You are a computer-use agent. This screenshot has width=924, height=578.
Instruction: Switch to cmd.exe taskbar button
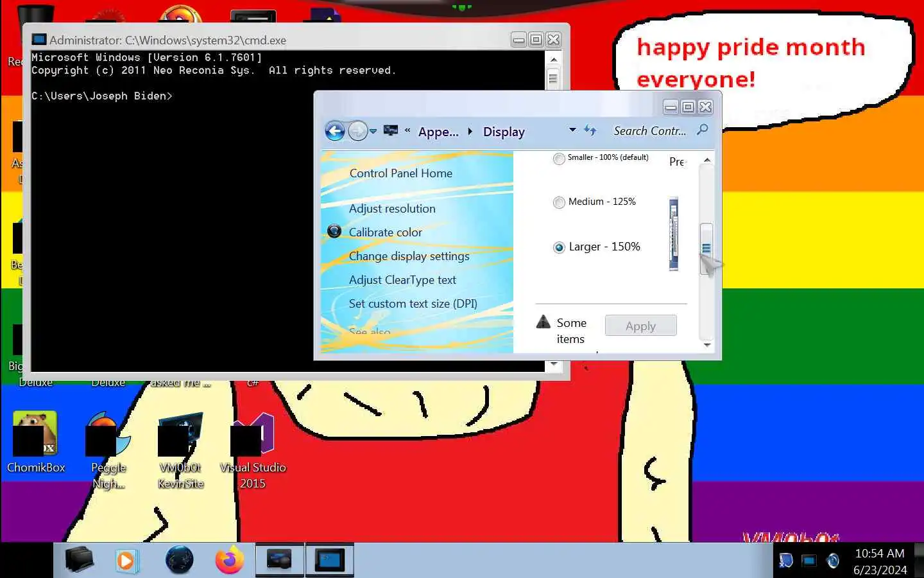pyautogui.click(x=330, y=561)
